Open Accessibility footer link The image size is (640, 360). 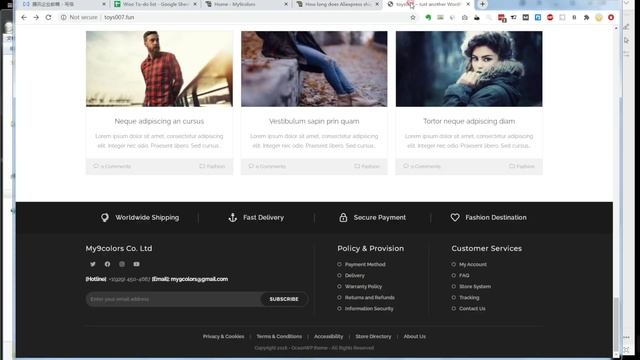click(x=329, y=336)
